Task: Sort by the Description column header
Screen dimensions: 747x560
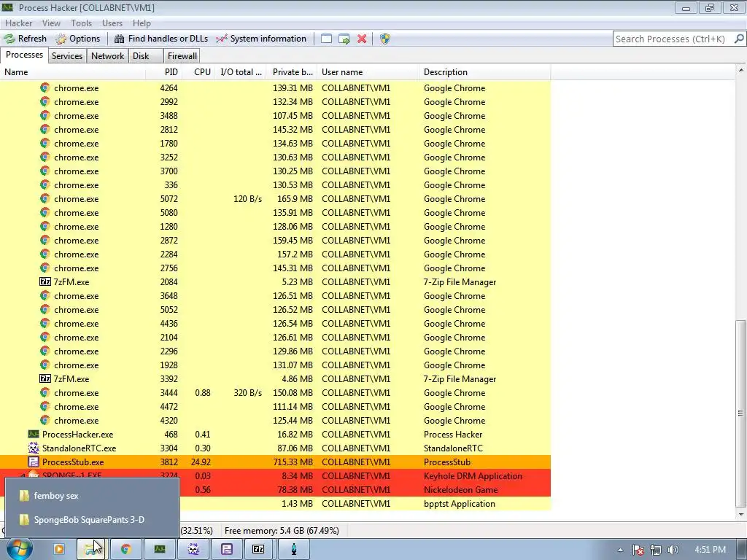Action: pyautogui.click(x=484, y=72)
